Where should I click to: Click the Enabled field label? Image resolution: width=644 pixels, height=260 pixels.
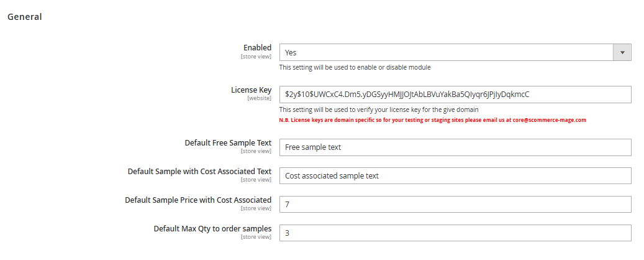pyautogui.click(x=257, y=48)
